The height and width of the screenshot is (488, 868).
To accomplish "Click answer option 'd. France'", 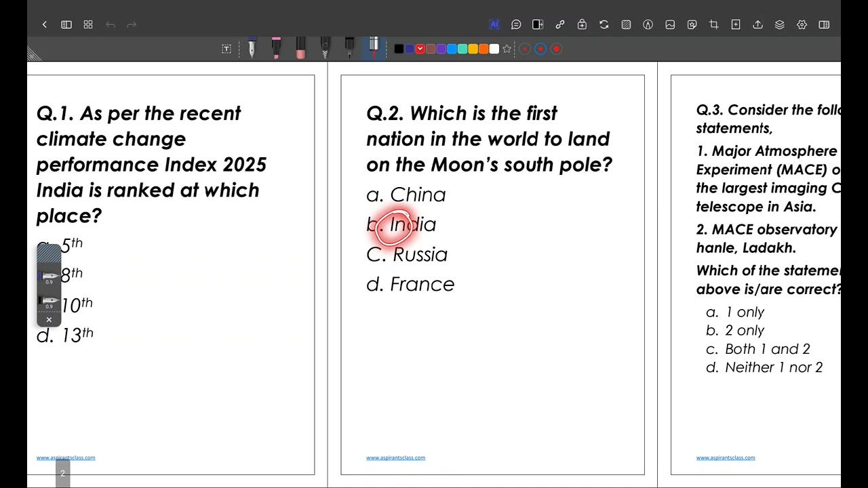I will pos(410,285).
